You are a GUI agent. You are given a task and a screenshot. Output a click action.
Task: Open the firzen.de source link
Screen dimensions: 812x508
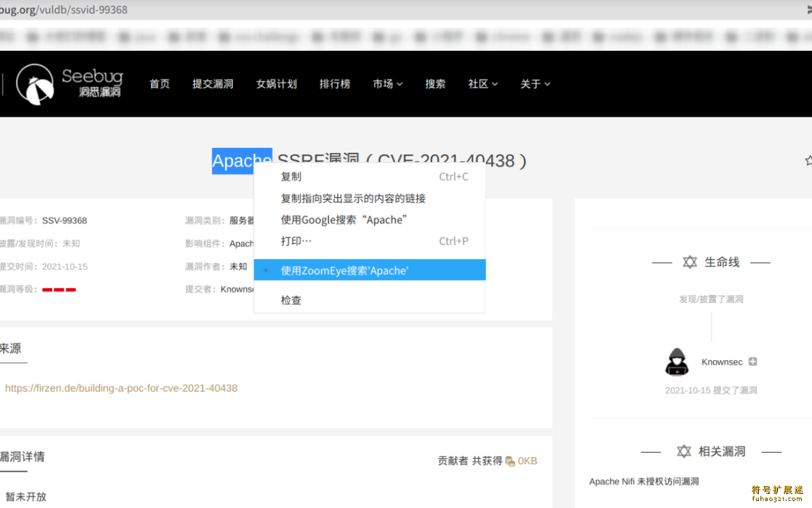[x=121, y=388]
